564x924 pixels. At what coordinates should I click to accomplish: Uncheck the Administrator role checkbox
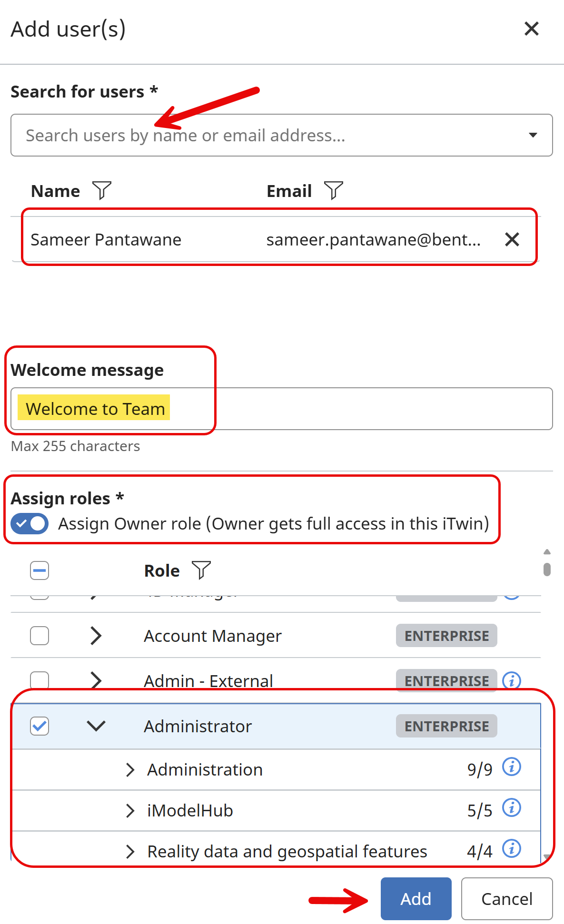[x=40, y=726]
